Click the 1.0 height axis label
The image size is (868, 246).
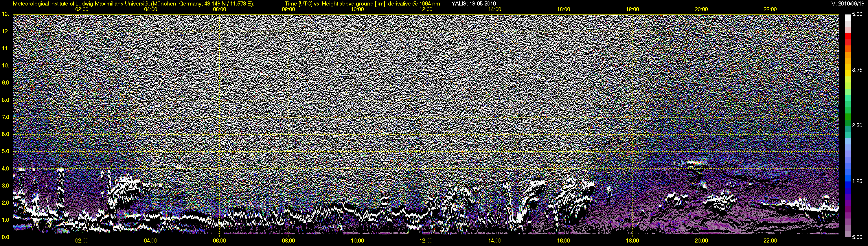click(5, 220)
